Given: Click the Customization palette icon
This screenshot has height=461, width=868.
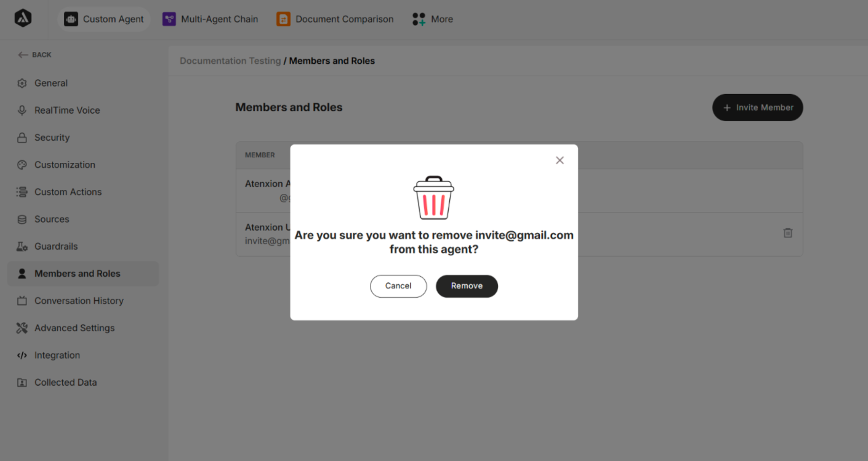Looking at the screenshot, I should [x=22, y=165].
